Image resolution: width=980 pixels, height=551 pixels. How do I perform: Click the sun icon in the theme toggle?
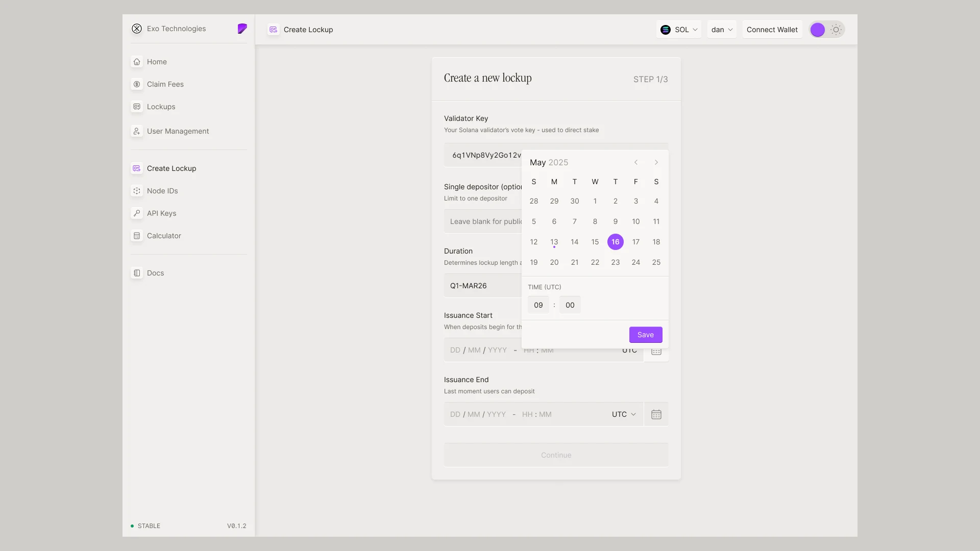836,30
